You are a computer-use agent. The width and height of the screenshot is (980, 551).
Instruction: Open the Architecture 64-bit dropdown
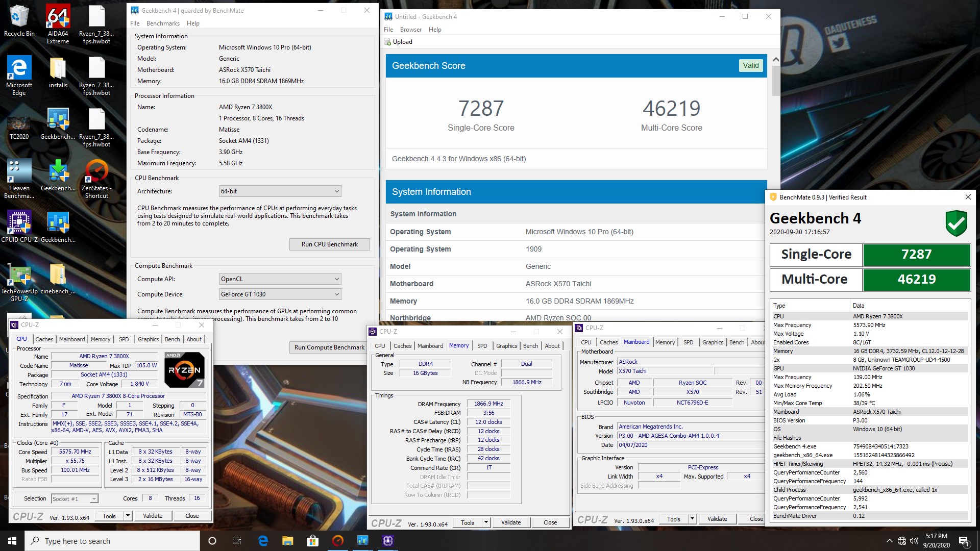280,191
